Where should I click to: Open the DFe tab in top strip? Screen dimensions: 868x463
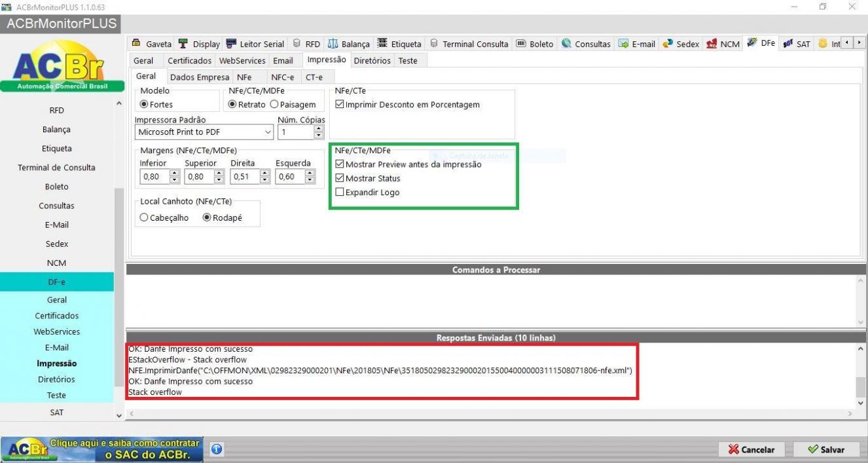tap(761, 44)
